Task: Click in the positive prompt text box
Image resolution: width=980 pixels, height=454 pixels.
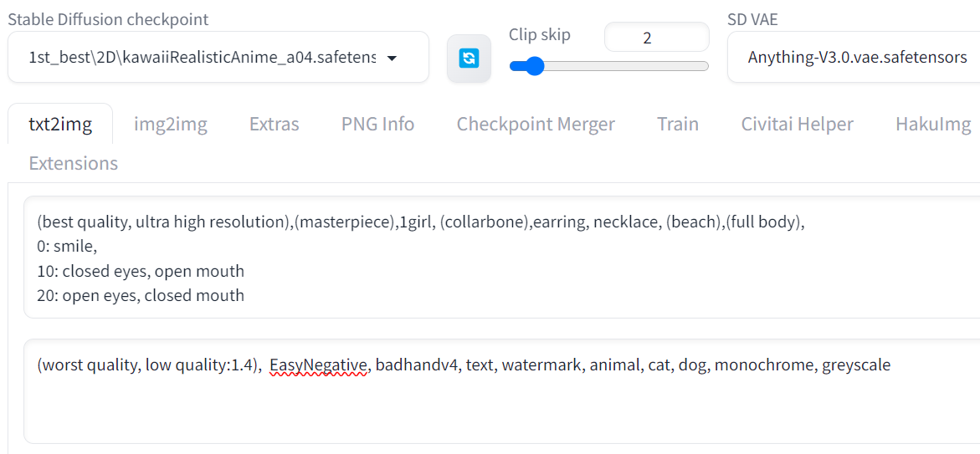Action: click(x=501, y=258)
